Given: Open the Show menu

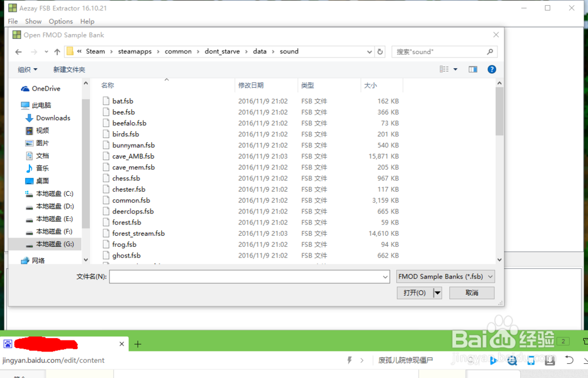Looking at the screenshot, I should pos(34,21).
